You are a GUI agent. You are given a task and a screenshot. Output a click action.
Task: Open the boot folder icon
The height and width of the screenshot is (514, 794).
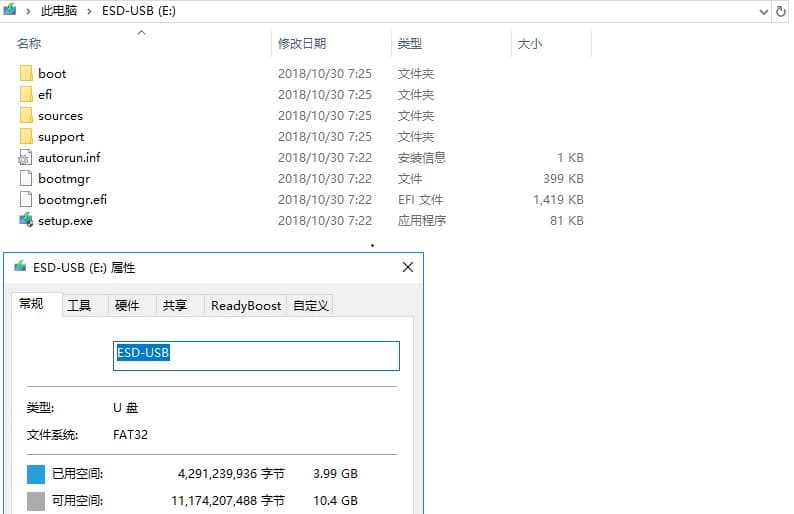pos(26,73)
